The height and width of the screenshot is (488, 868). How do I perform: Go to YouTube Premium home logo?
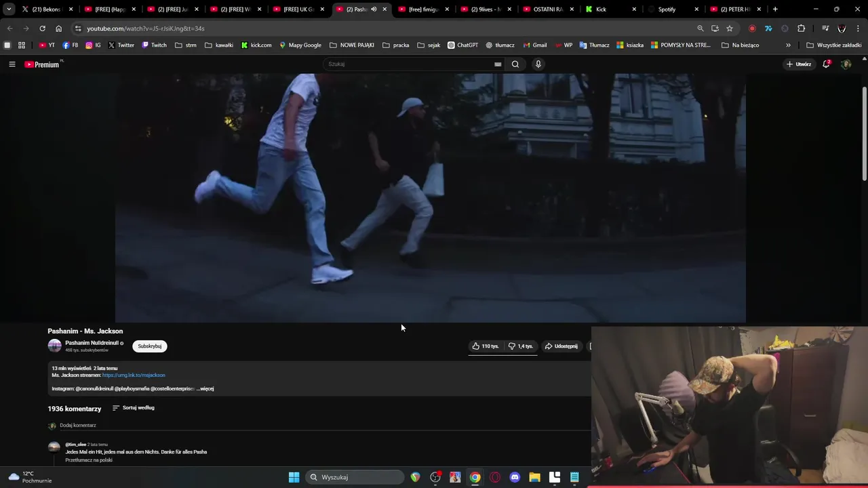coord(42,64)
